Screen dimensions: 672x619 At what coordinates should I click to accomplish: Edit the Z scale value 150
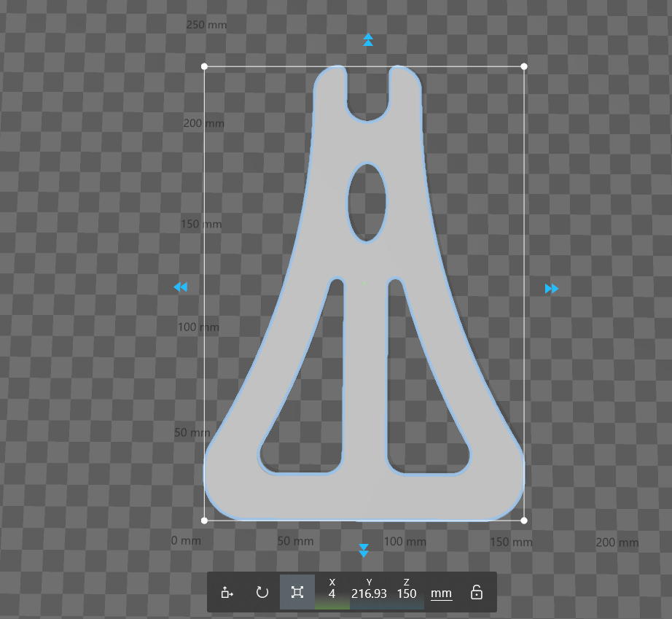[407, 593]
